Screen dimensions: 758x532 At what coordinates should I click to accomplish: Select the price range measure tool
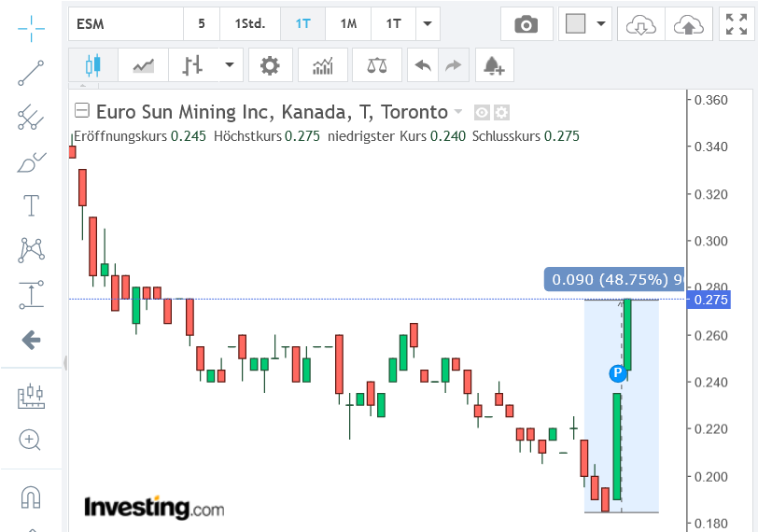[31, 294]
